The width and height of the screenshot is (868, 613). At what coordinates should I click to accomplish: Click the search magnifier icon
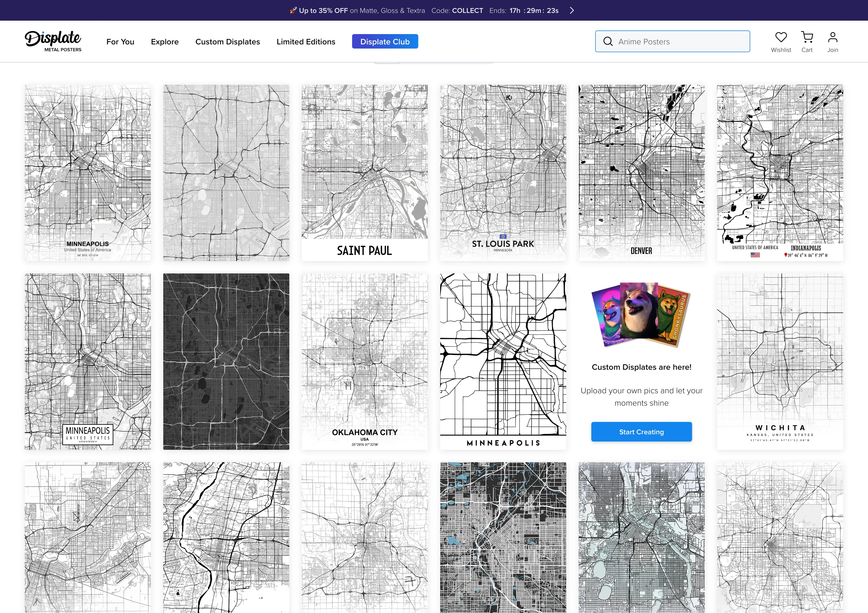tap(608, 42)
